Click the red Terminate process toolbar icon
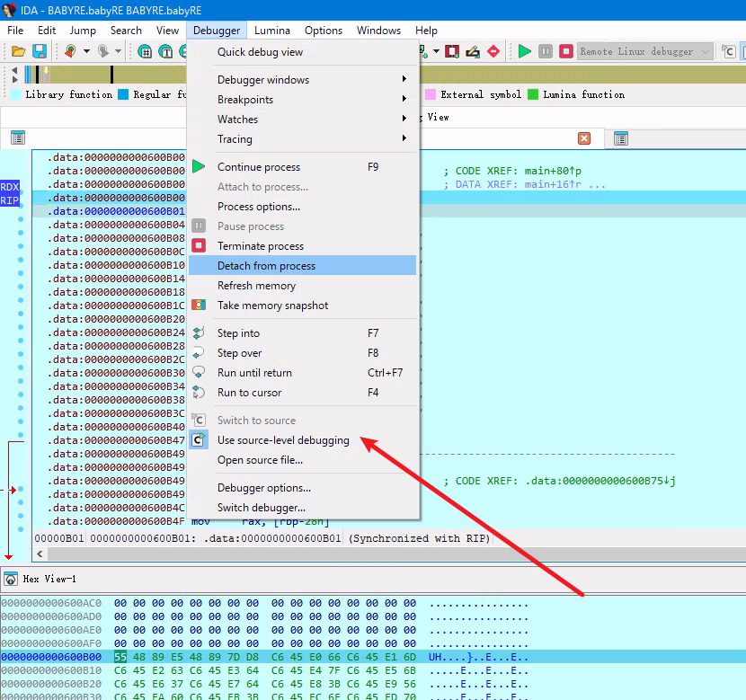The image size is (746, 700). (565, 51)
